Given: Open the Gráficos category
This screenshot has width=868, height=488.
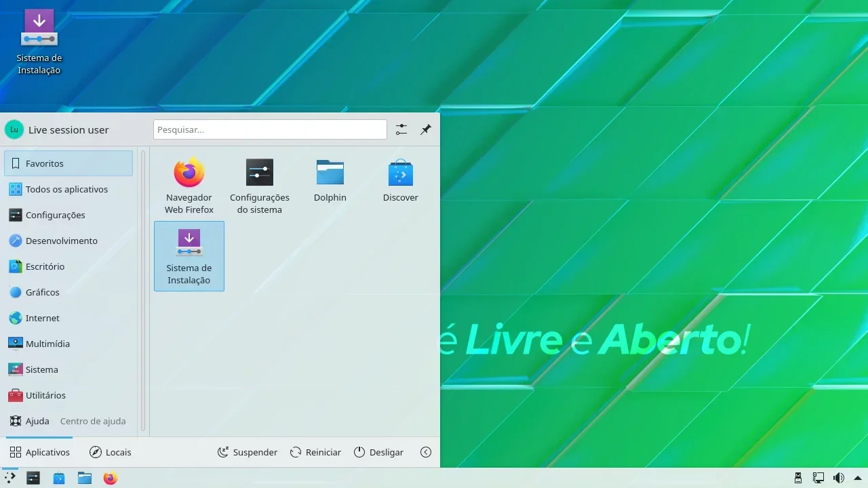Looking at the screenshot, I should point(68,292).
